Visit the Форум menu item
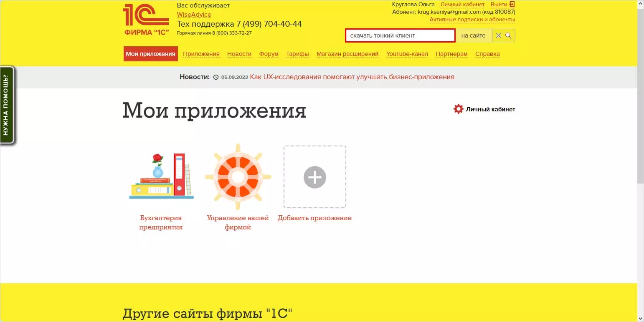This screenshot has width=644, height=322. pyautogui.click(x=269, y=54)
